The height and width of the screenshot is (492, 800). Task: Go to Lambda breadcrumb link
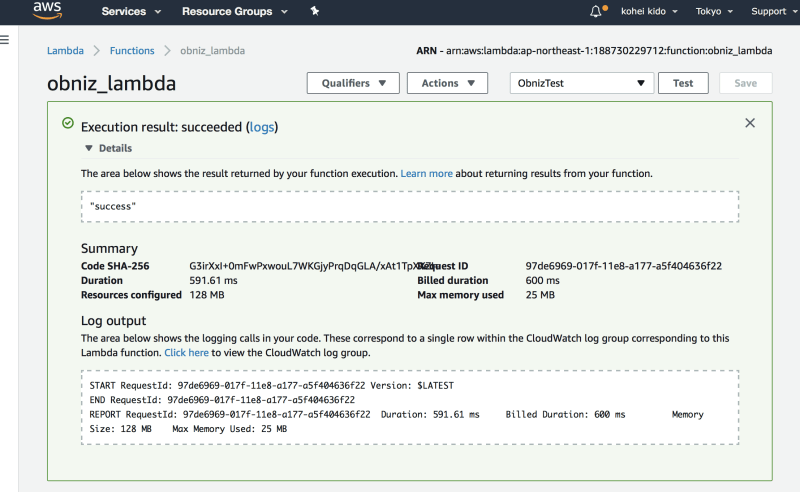[65, 50]
